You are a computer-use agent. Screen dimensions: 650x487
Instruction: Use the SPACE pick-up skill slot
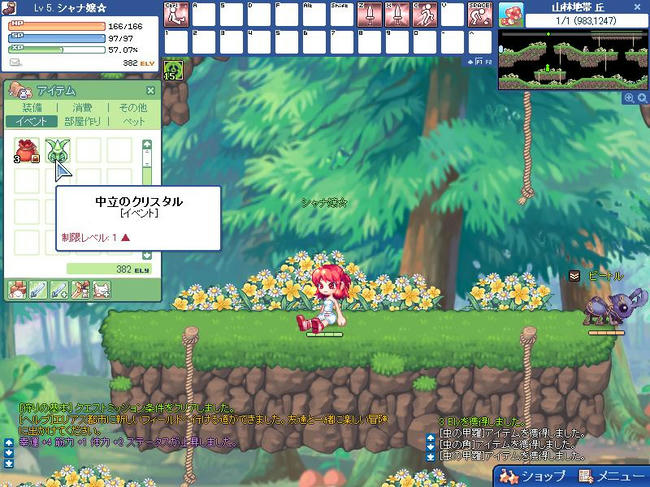[480, 14]
